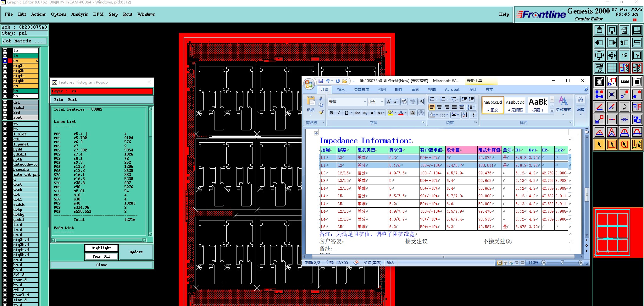
Task: Toggle the checkbox for layer to
Action: pos(5,51)
